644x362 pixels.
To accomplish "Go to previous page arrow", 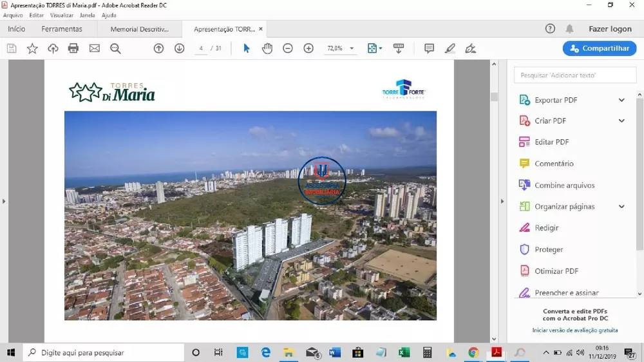I will click(x=158, y=48).
